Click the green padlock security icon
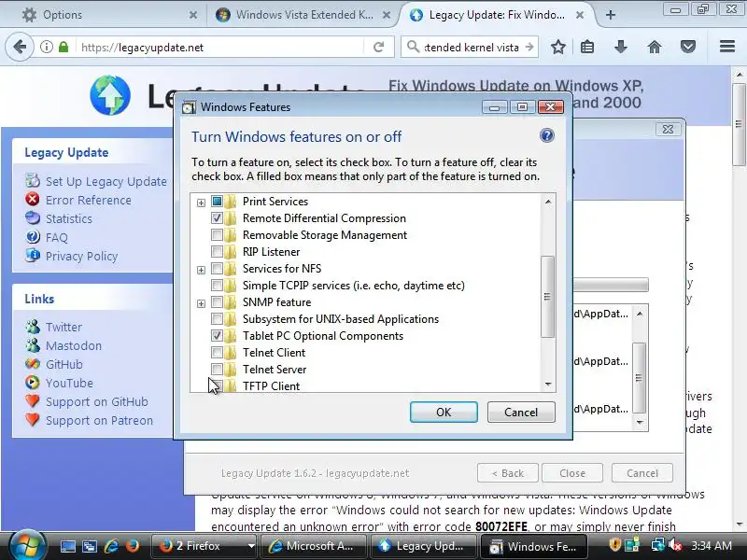The height and width of the screenshot is (560, 747). click(63, 48)
